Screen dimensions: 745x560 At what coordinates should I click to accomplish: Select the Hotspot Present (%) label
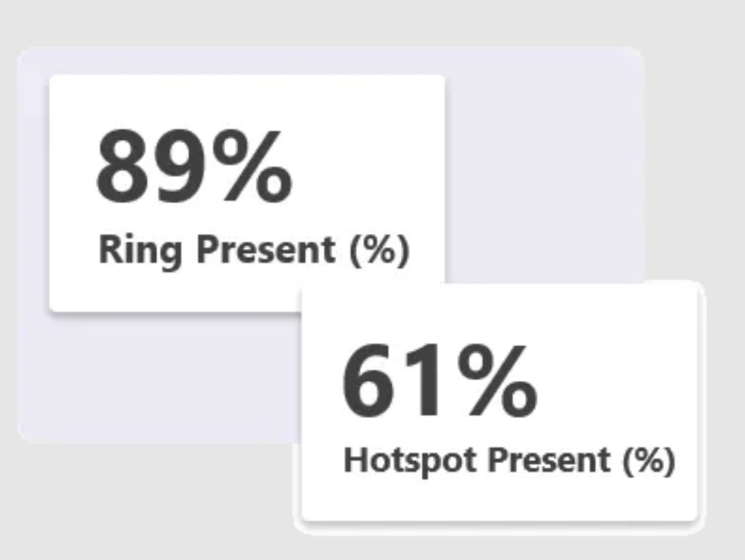(508, 460)
